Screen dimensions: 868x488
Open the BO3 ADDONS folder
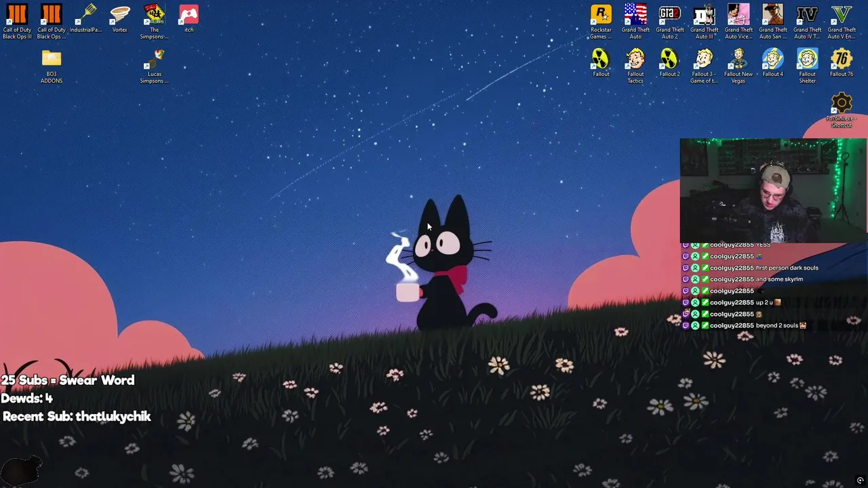(52, 66)
